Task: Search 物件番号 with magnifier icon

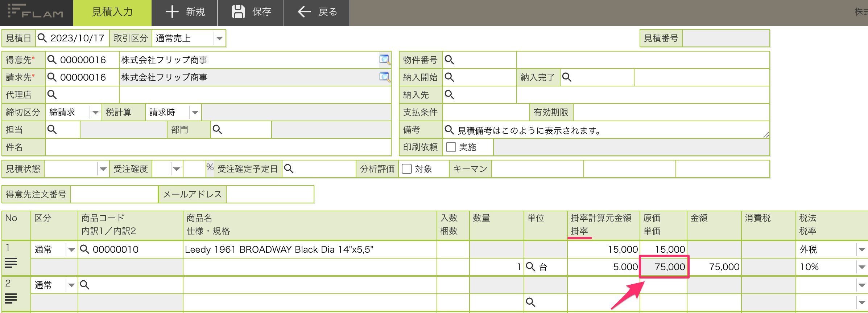Action: tap(449, 60)
